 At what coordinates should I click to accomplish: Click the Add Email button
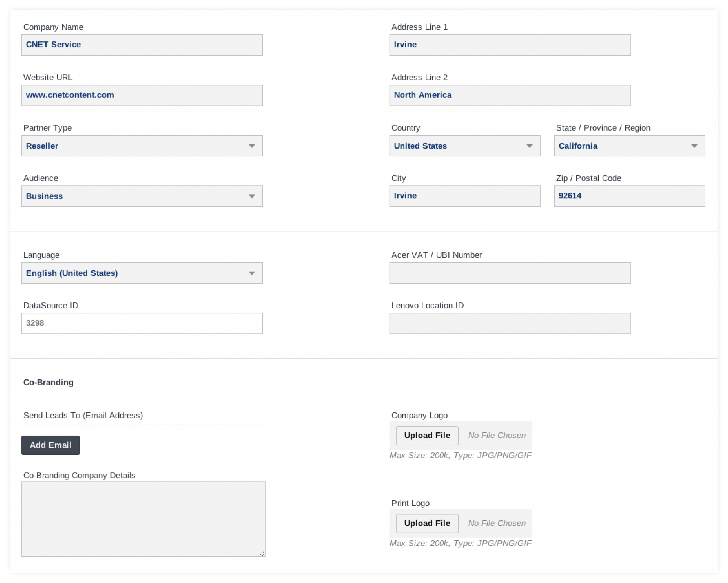[x=50, y=445]
